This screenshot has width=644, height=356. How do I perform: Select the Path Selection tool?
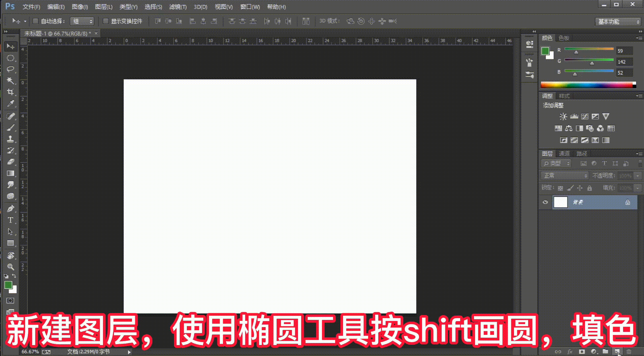tap(11, 231)
